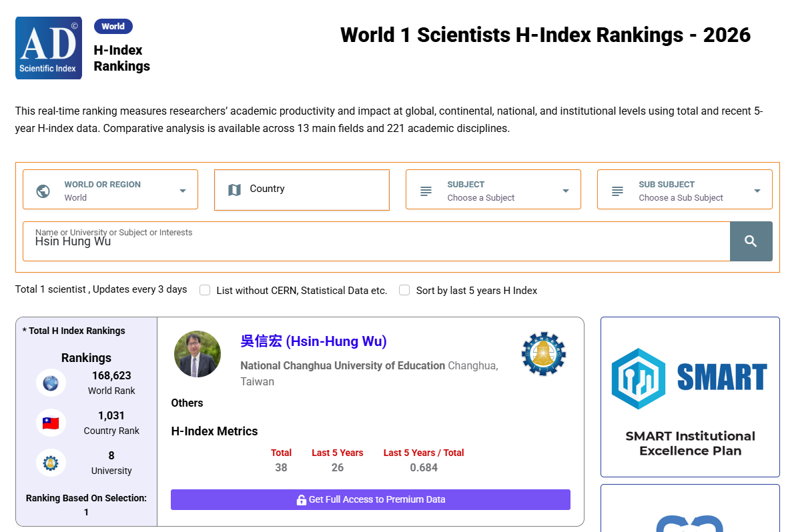The width and height of the screenshot is (788, 532).
Task: Open the 吳信宏 (Hsin-Hung Wu) profile link
Action: 314,341
